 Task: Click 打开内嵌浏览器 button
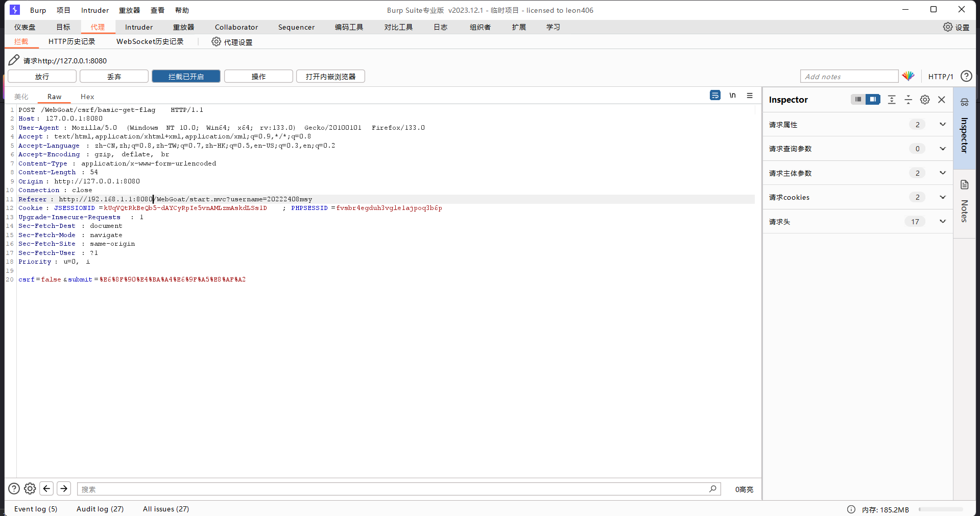330,76
